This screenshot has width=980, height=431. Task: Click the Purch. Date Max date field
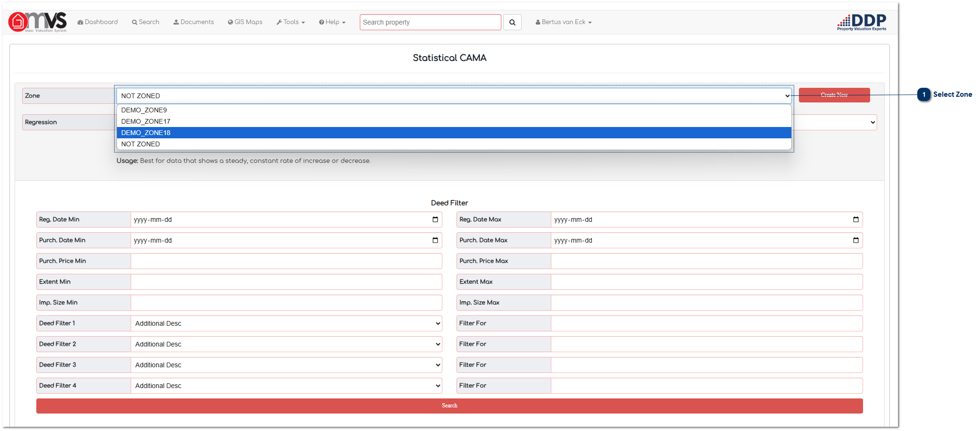click(x=706, y=240)
